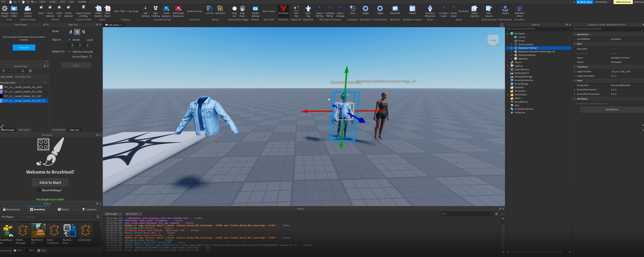Switch to the MODEL ribbon tab

(x=53, y=2)
